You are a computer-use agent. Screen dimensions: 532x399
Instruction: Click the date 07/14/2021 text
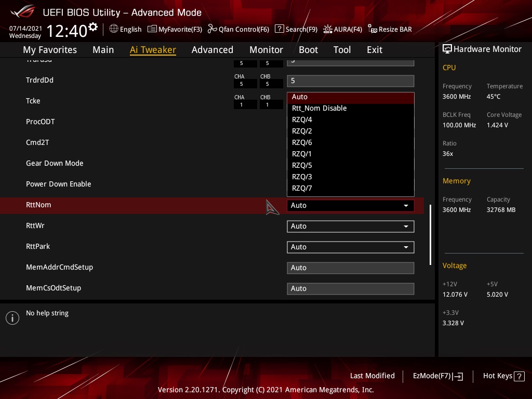click(x=25, y=29)
